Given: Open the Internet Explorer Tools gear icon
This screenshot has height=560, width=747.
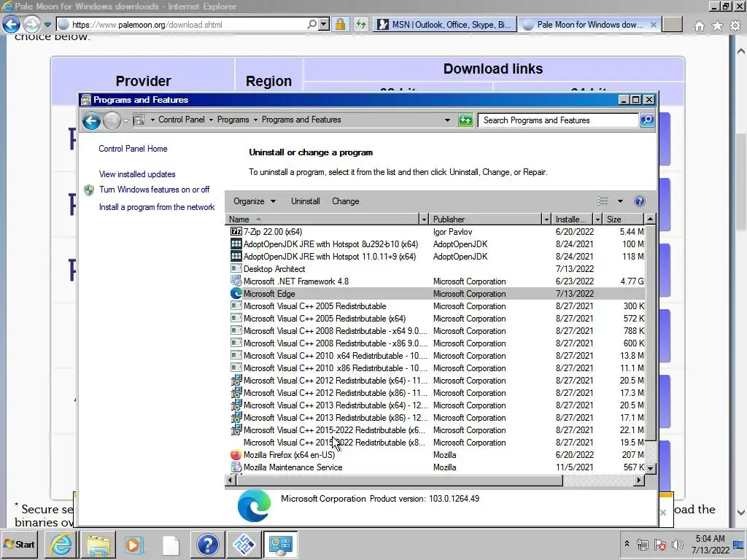Looking at the screenshot, I should tap(735, 26).
